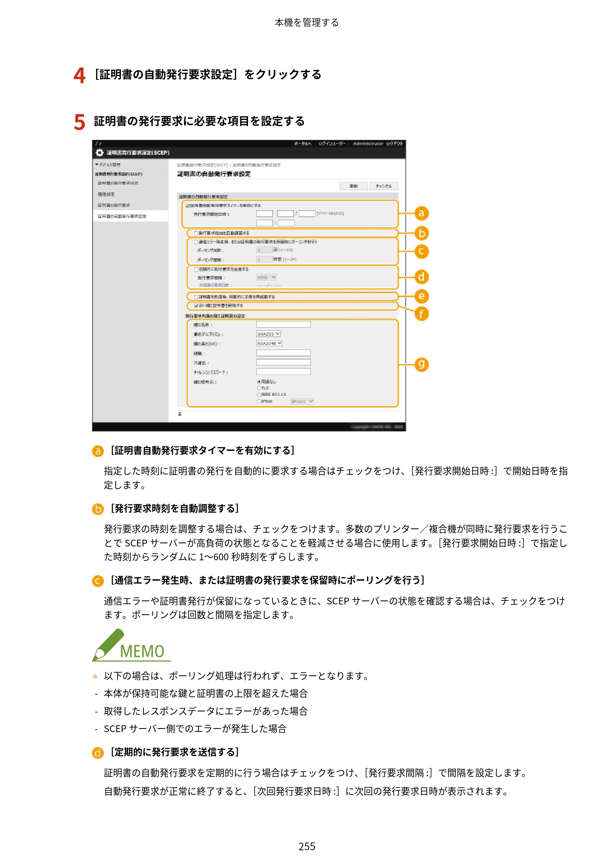Click the デバイス管理 back link in sidebar
The image size is (614, 868).
pyautogui.click(x=108, y=165)
